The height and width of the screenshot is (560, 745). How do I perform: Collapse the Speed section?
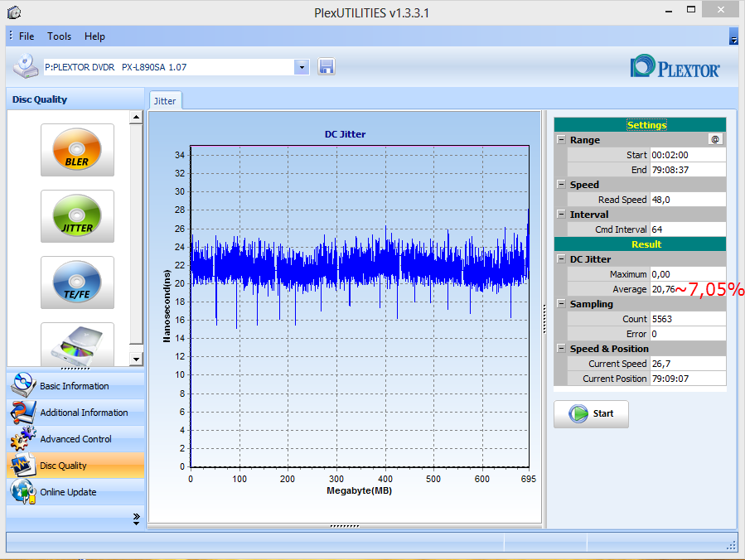pos(561,184)
